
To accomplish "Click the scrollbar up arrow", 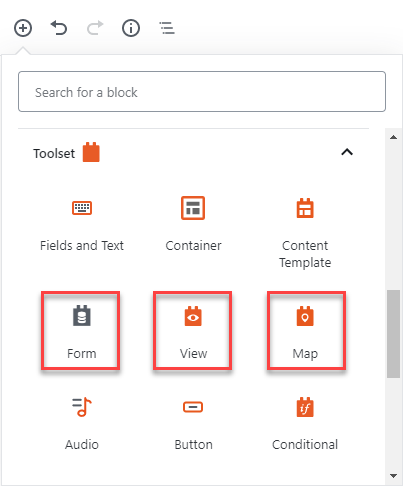I will click(394, 137).
